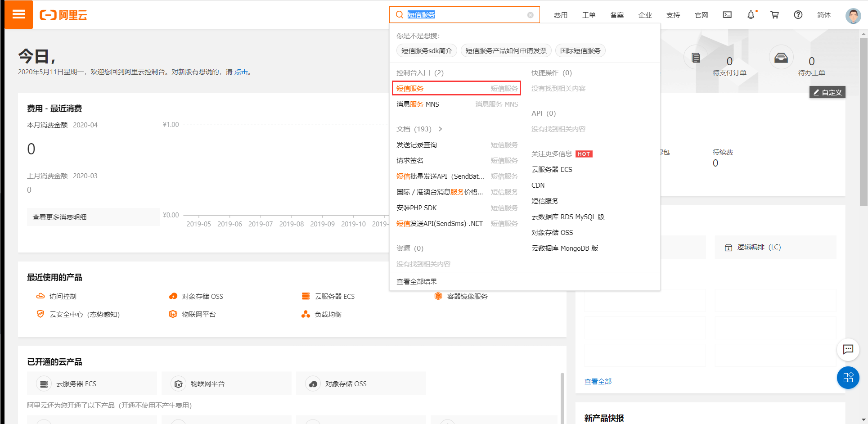868x424 pixels.
Task: Open the notifications bell
Action: point(751,15)
